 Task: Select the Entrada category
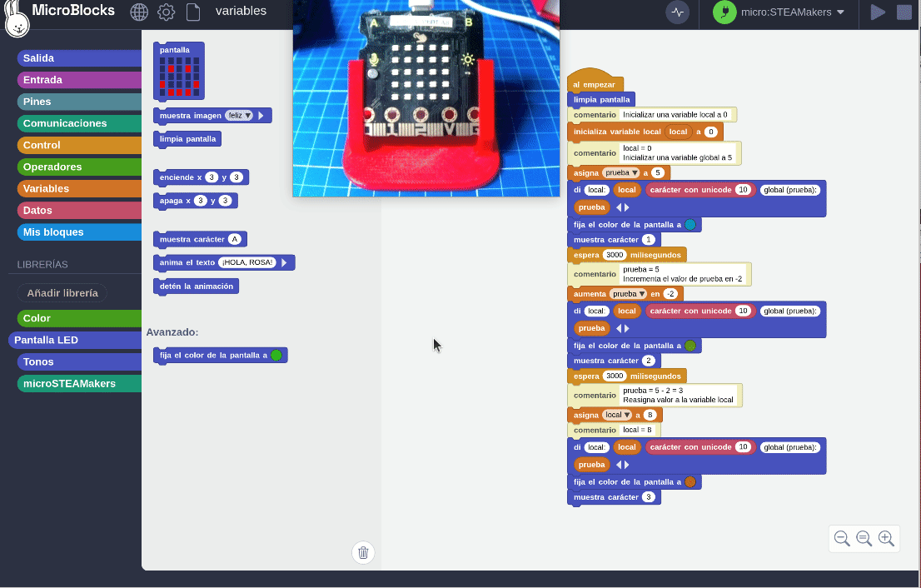[79, 80]
